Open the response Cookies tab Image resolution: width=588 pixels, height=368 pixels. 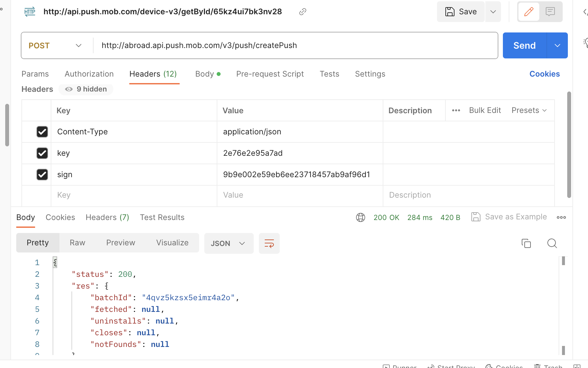click(60, 217)
